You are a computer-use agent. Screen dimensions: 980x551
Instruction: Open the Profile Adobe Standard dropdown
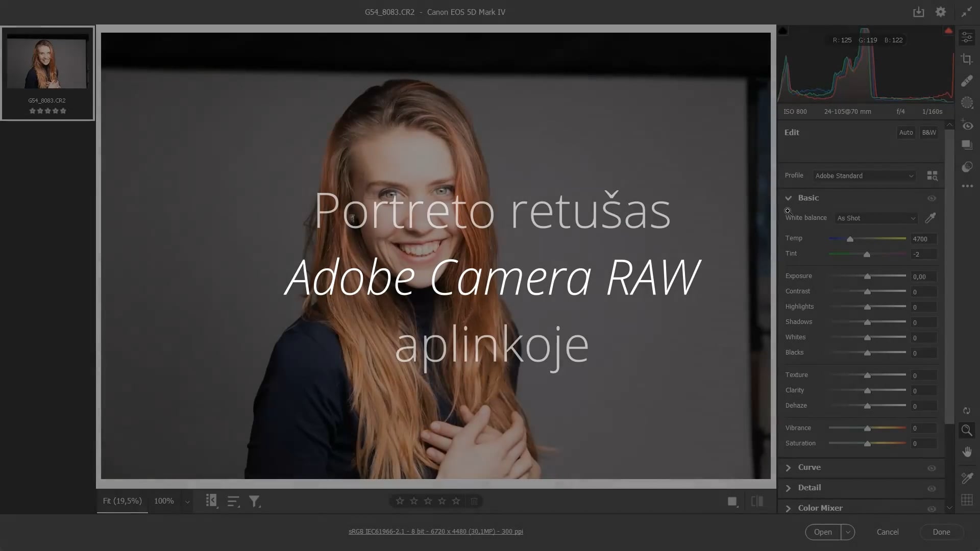864,176
